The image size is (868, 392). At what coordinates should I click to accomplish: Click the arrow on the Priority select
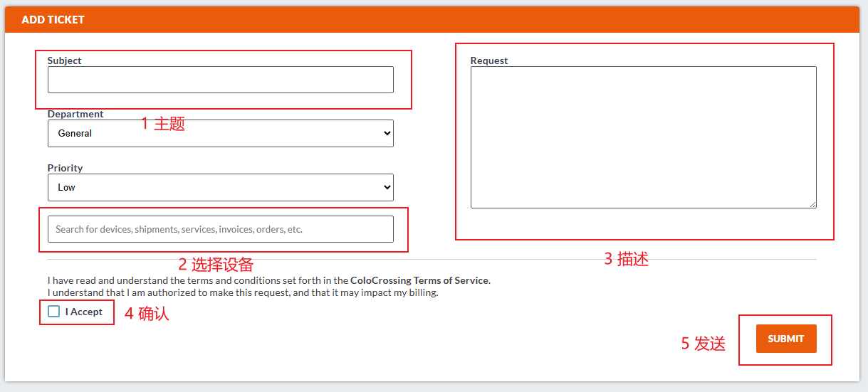387,187
